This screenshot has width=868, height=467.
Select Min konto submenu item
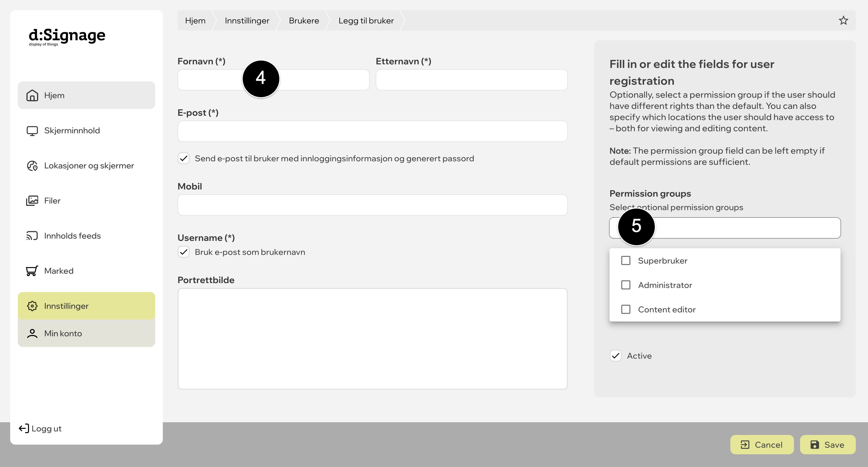coord(86,333)
